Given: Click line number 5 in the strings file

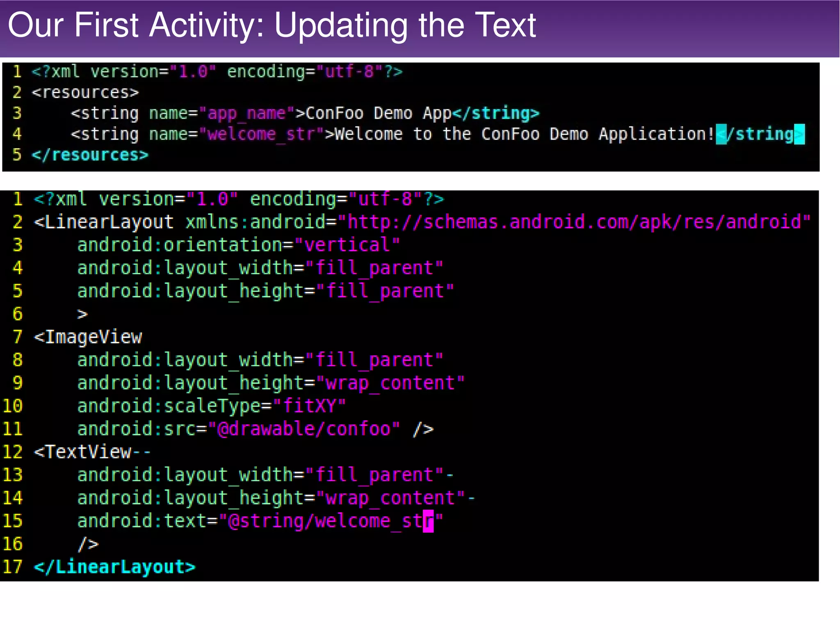Looking at the screenshot, I should (x=17, y=155).
